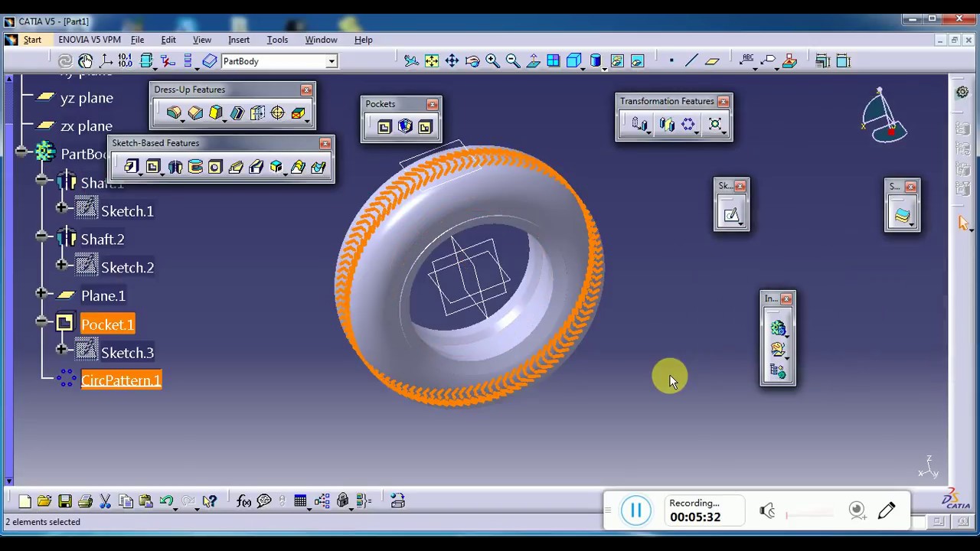This screenshot has height=551, width=980.
Task: Click the recorder pencil annotation icon
Action: click(887, 510)
